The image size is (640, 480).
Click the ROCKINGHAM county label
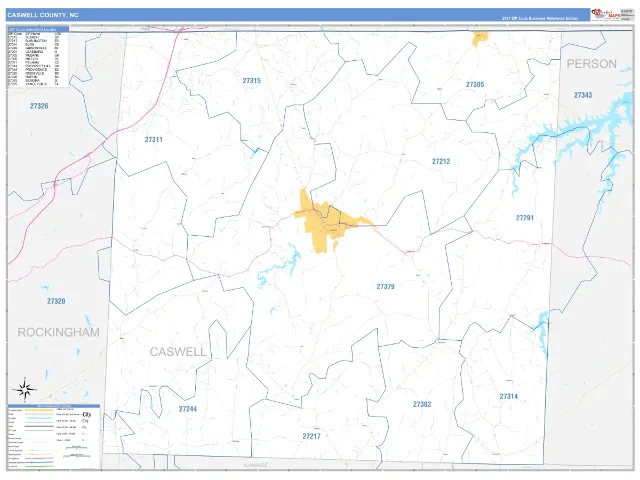pyautogui.click(x=58, y=332)
